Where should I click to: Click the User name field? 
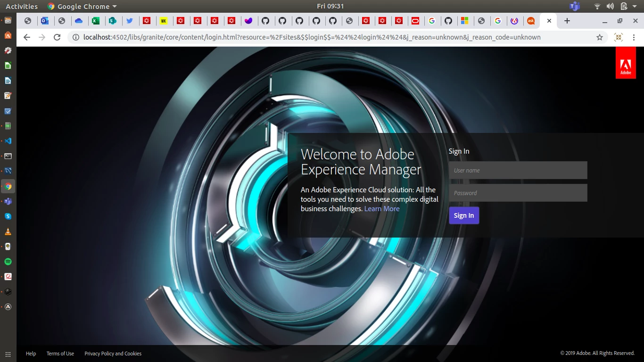(x=518, y=170)
